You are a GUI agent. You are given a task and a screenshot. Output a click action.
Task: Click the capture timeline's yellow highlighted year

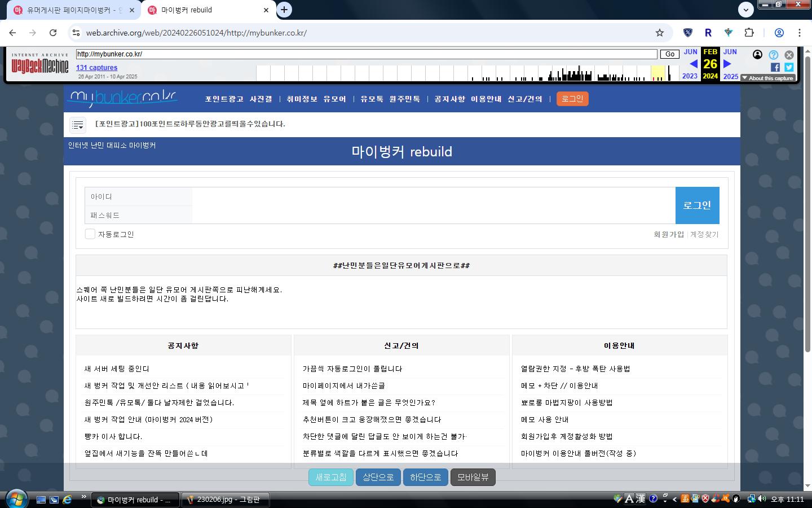658,73
